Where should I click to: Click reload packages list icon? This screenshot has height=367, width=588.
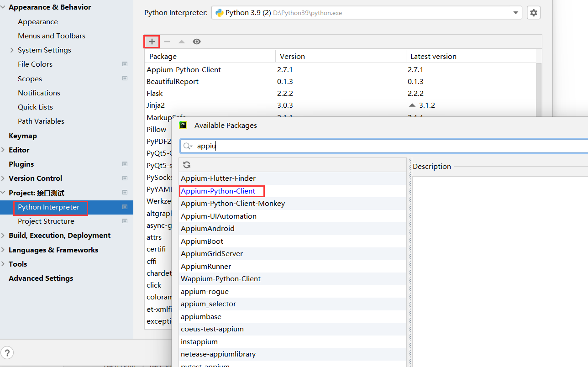tap(187, 165)
